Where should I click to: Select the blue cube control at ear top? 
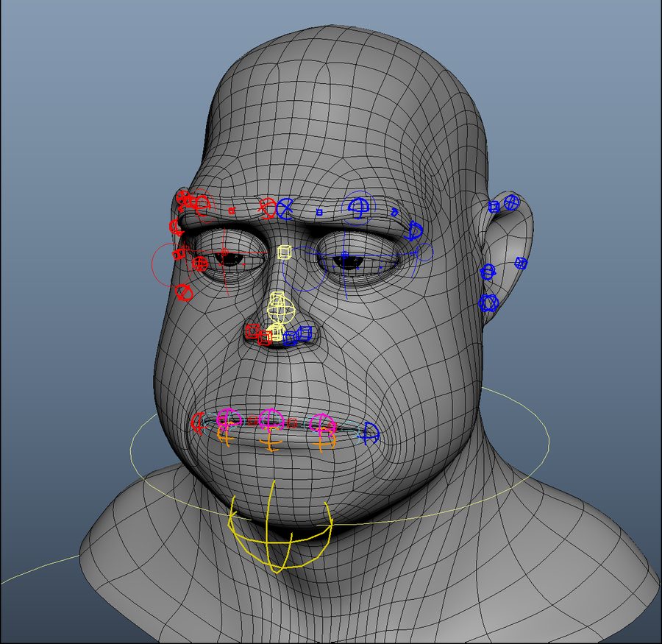(x=494, y=207)
